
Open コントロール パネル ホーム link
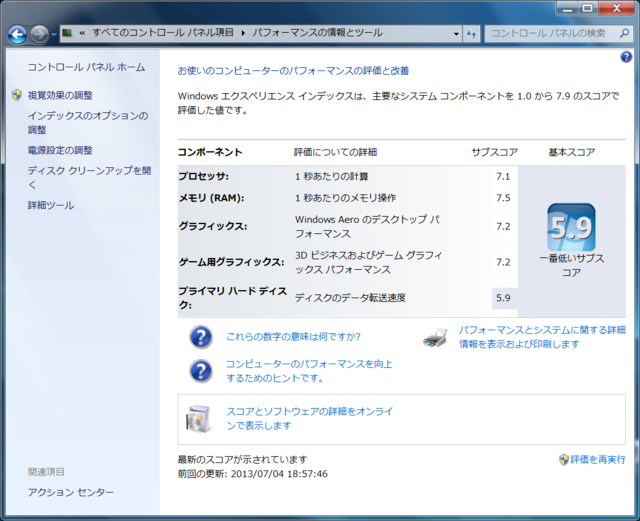pyautogui.click(x=86, y=67)
